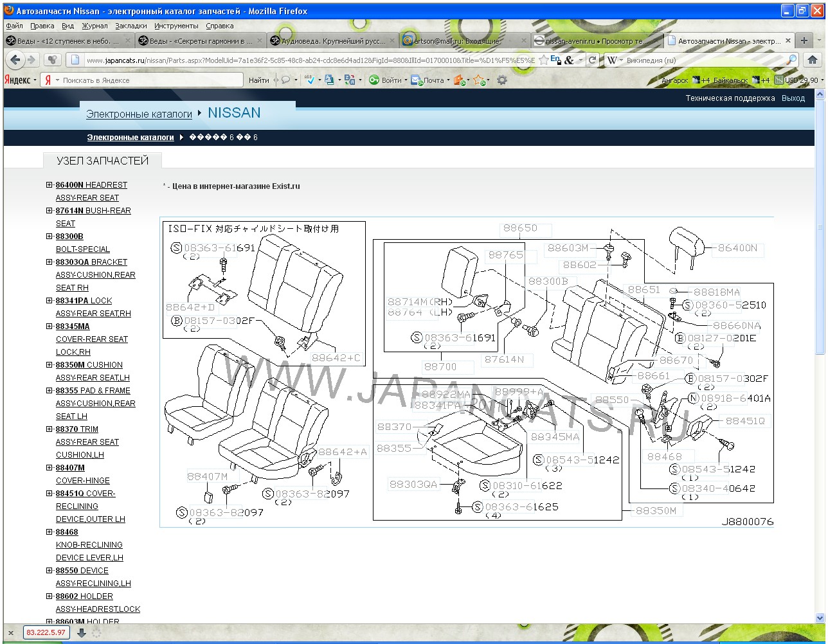This screenshot has height=644, width=828.
Task: Switch to the Аудиоведа tab
Action: pos(333,40)
